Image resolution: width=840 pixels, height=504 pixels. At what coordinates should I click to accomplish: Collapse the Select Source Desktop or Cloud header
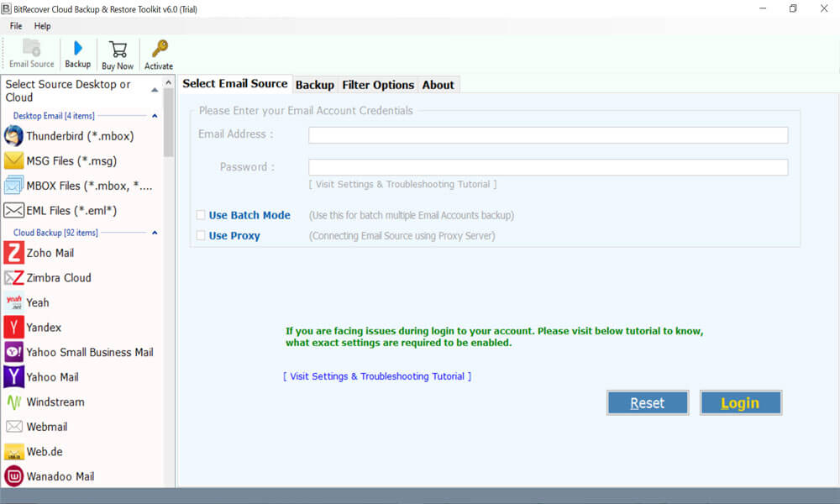[x=155, y=90]
